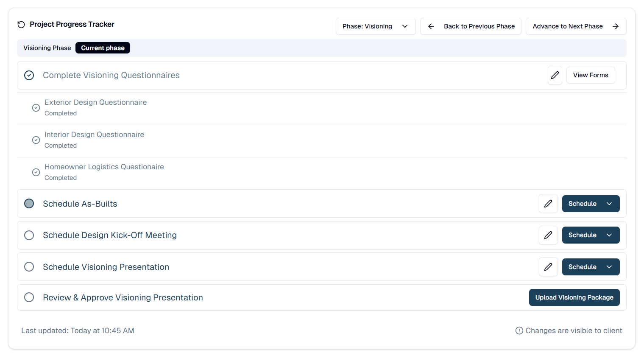Click the pencil icon for Schedule Visioning Presentation

pos(548,267)
